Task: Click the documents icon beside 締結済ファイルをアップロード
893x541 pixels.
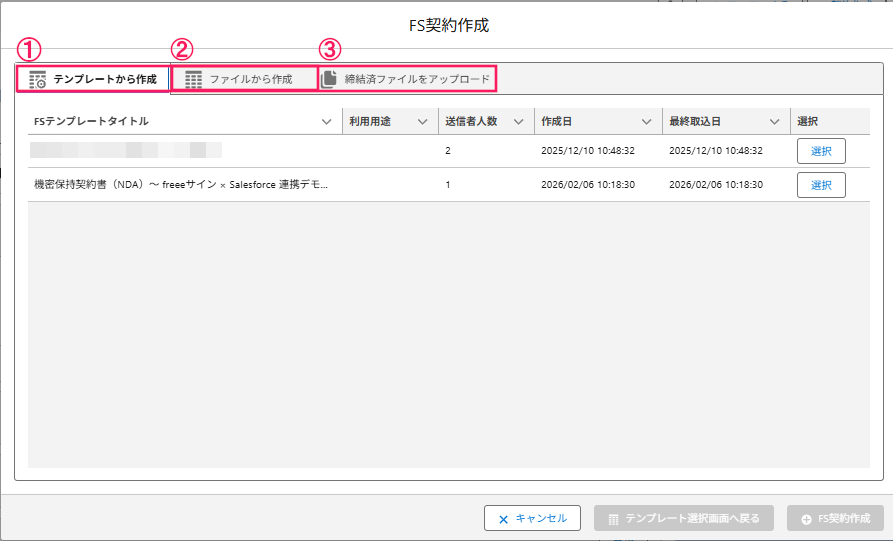Action: point(329,79)
